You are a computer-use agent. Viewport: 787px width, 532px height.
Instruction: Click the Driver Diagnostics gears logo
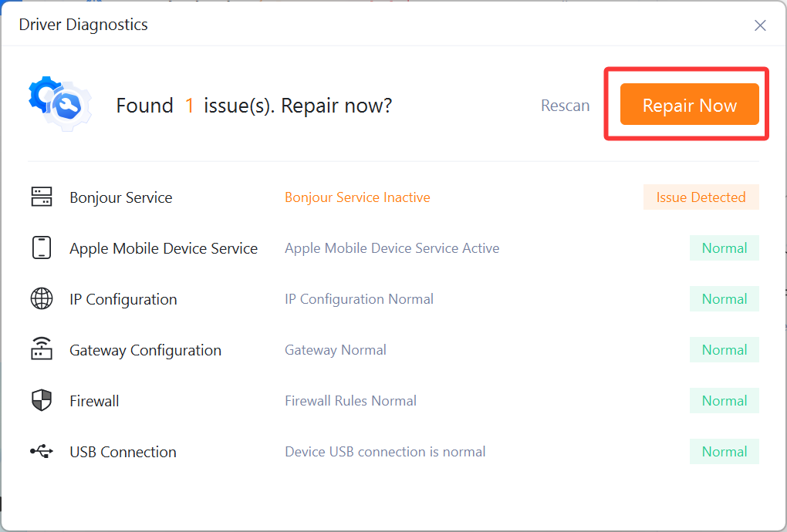59,103
